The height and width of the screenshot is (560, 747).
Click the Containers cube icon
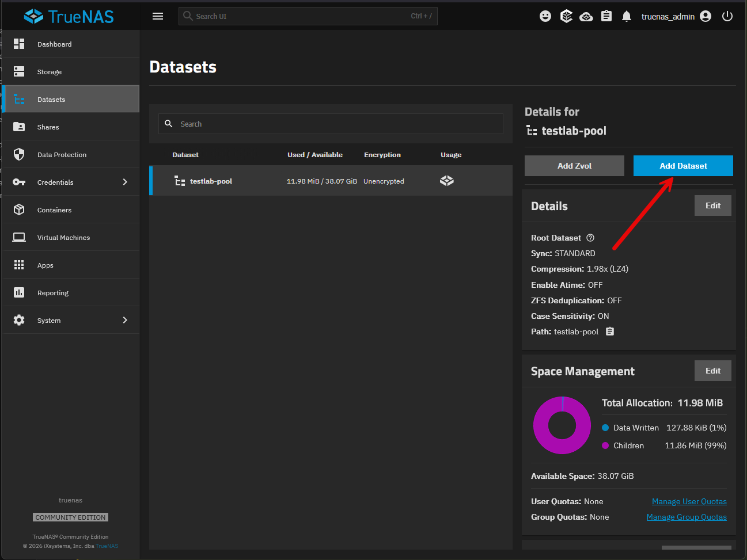[19, 209]
